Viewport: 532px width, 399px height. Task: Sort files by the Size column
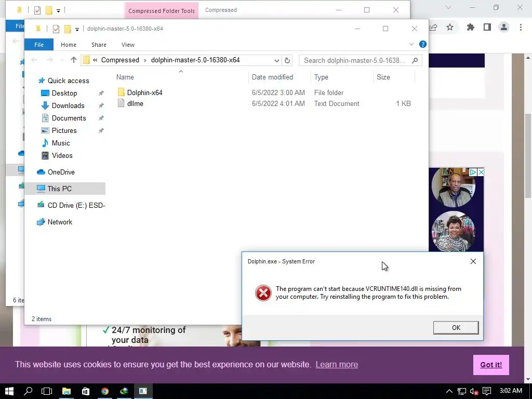click(383, 77)
